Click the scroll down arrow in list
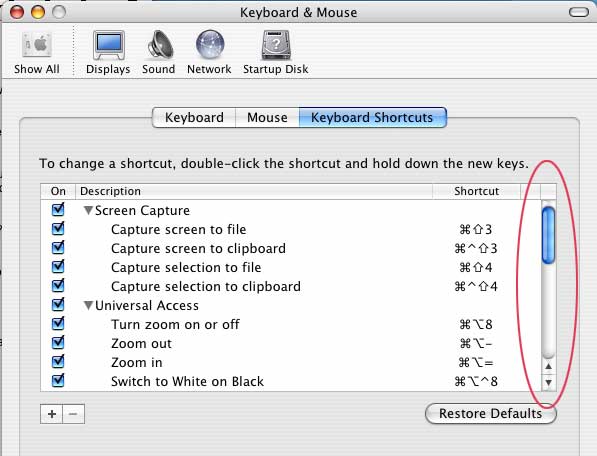Image resolution: width=597 pixels, height=456 pixels. point(548,382)
